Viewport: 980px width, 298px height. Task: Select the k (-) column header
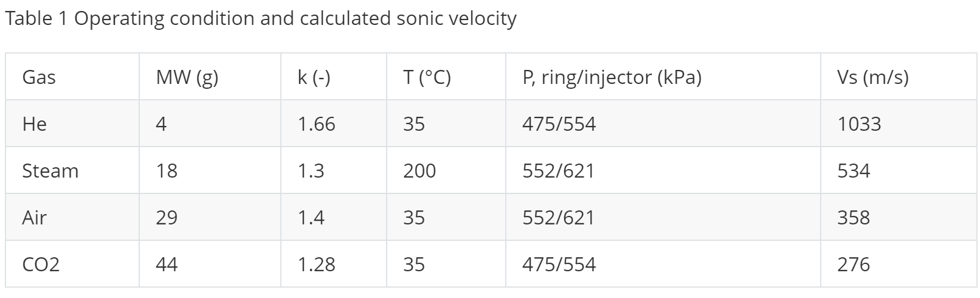click(x=314, y=77)
